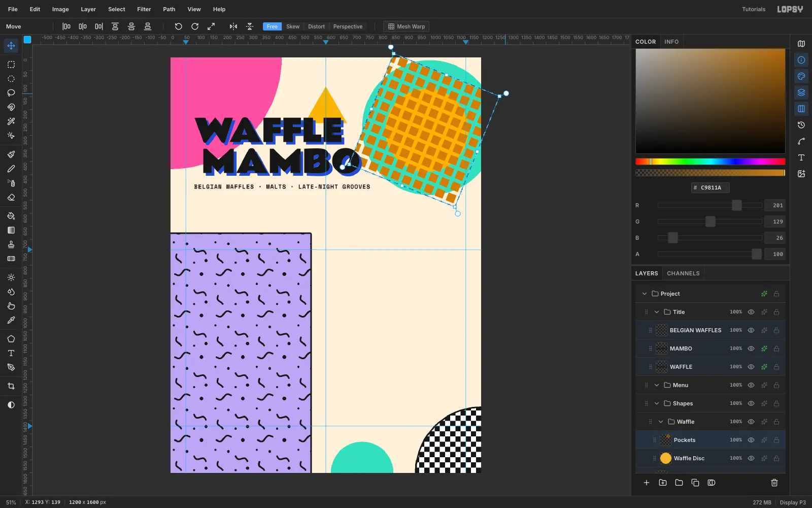Select the Dodge brightness tool
812x508 pixels.
coord(11,277)
